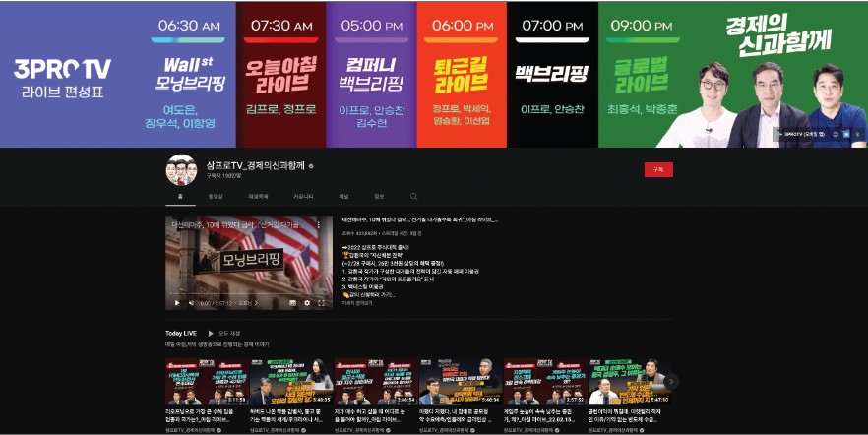Click the 3PRO TV logo in the banner
The width and height of the screenshot is (868, 435).
pyautogui.click(x=63, y=69)
